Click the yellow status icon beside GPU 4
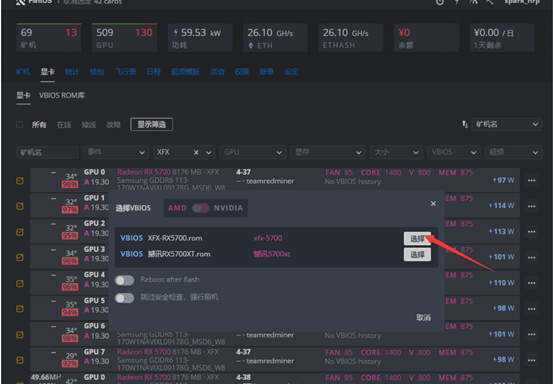The image size is (553, 384). pos(20,283)
